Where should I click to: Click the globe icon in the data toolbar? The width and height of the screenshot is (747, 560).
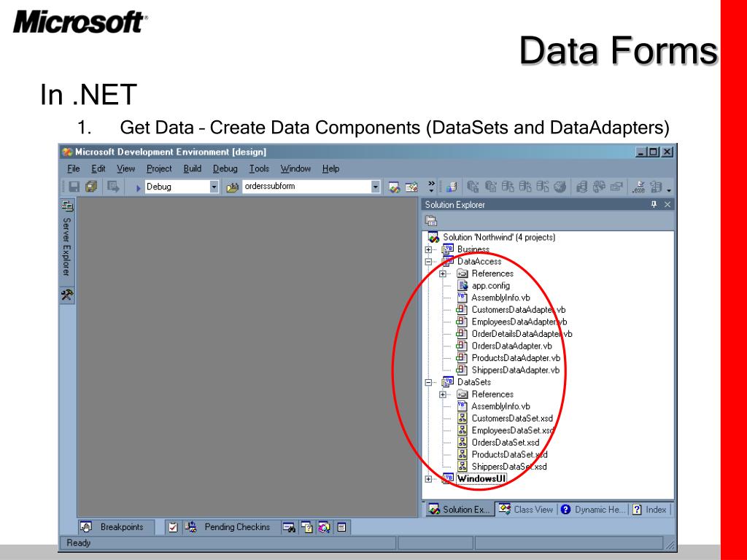(560, 187)
